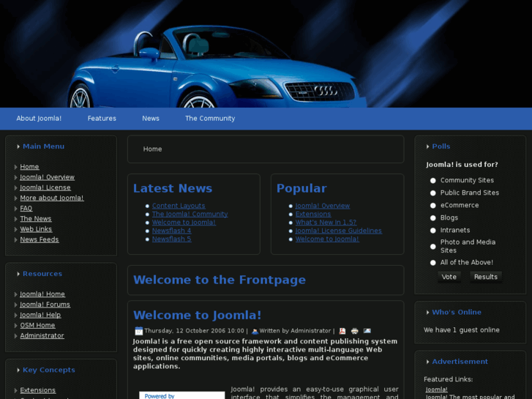Image resolution: width=532 pixels, height=399 pixels.
Task: Click the Welcome to the Frontpage heading
Action: [x=220, y=280]
